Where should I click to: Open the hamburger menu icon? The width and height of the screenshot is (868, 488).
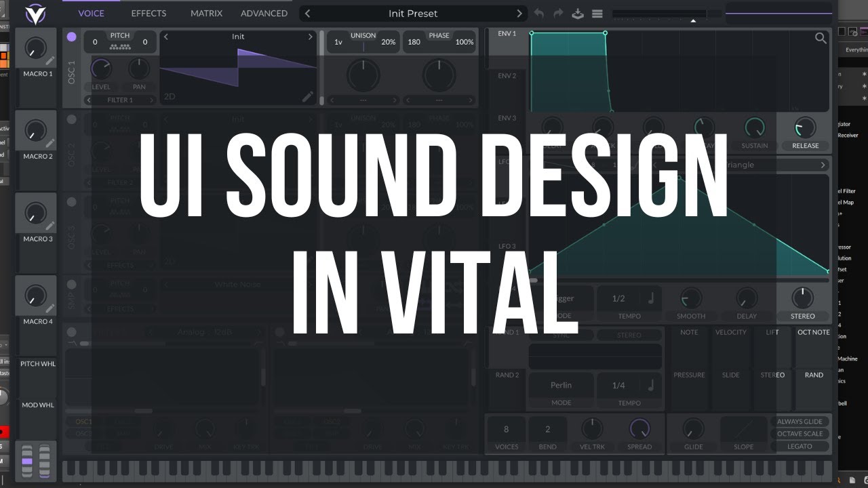(597, 14)
